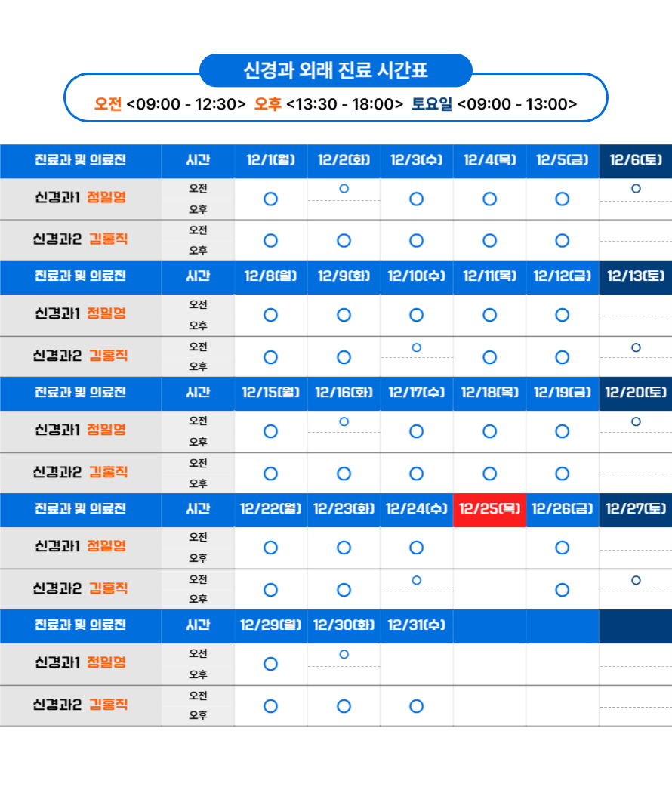Select the 12/15(월) date header
Viewport: 672px width, 793px height.
(x=270, y=393)
